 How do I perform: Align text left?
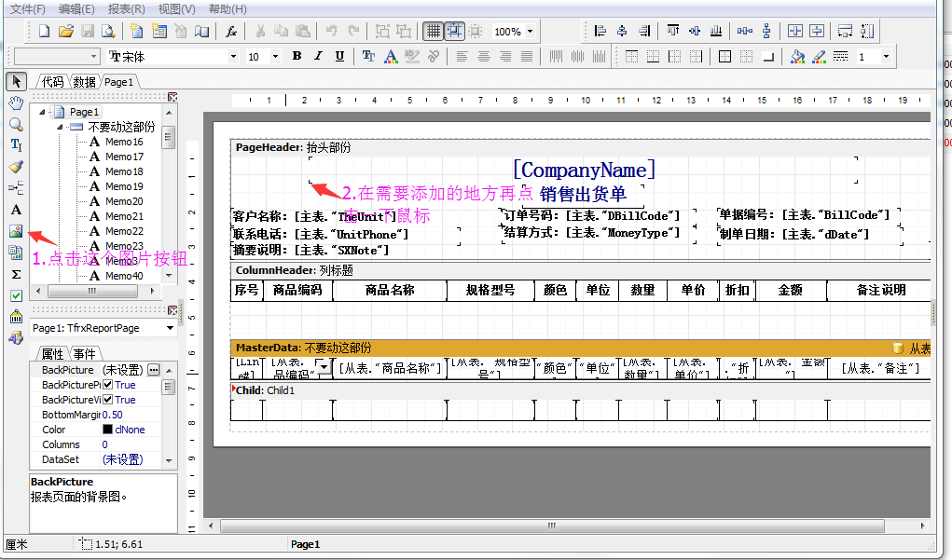(462, 56)
